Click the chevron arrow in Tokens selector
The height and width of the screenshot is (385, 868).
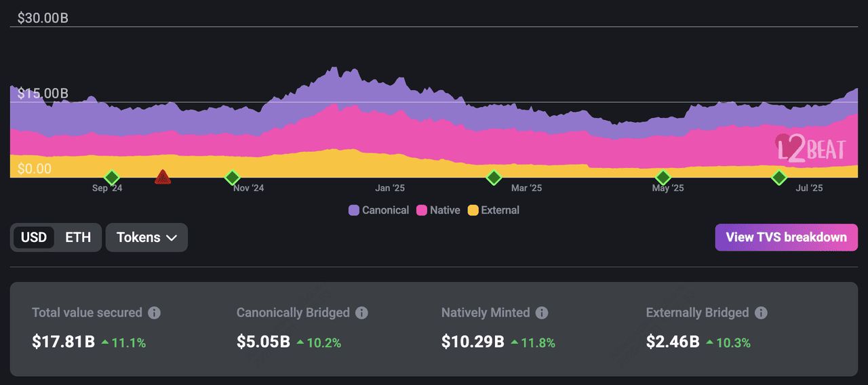172,238
